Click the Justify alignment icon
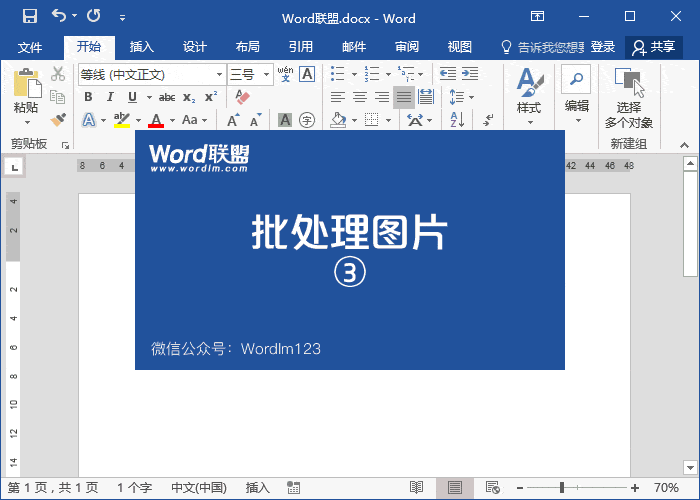Image resolution: width=700 pixels, height=500 pixels. point(404,97)
